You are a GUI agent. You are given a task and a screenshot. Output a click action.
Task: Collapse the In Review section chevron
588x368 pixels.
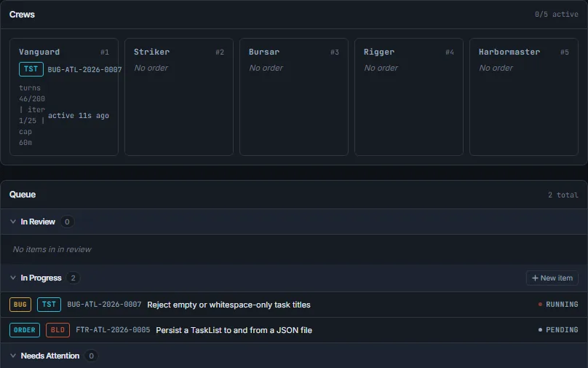click(x=13, y=222)
